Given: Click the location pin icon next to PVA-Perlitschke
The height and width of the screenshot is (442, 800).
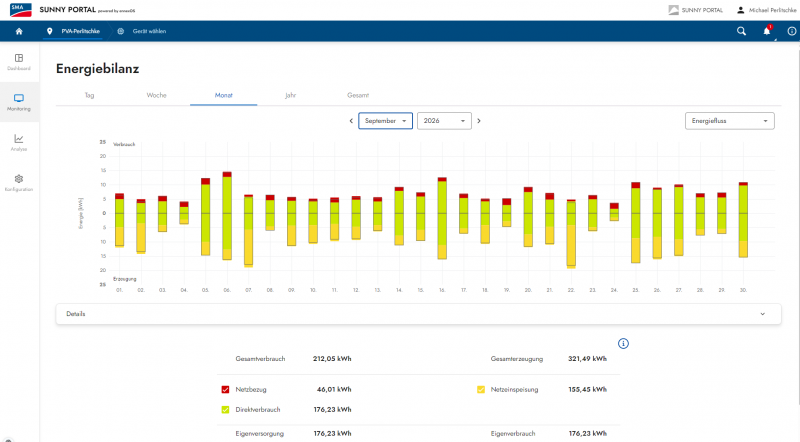Looking at the screenshot, I should [49, 31].
